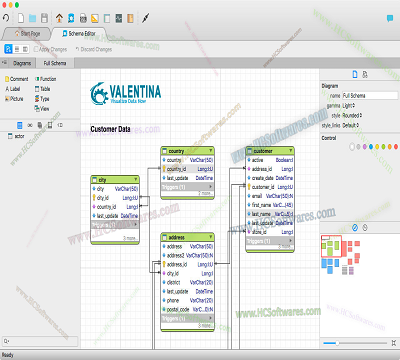
Task: Select the View item in the palette
Action: point(42,109)
